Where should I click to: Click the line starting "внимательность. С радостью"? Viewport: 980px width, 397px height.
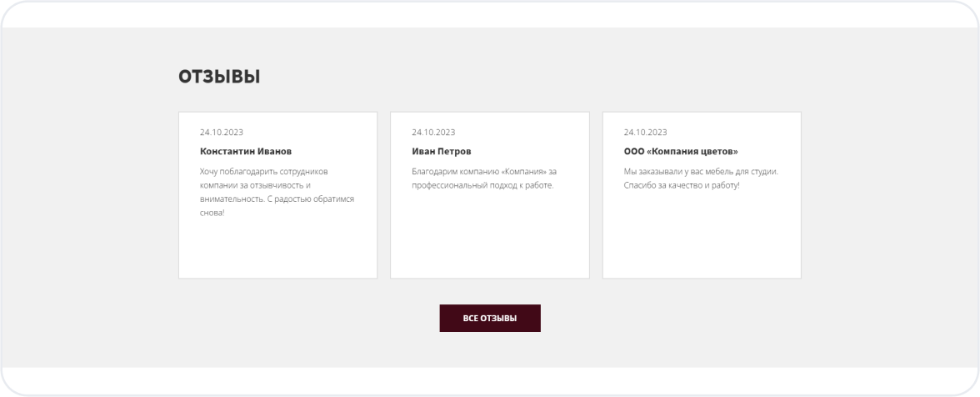(x=277, y=198)
